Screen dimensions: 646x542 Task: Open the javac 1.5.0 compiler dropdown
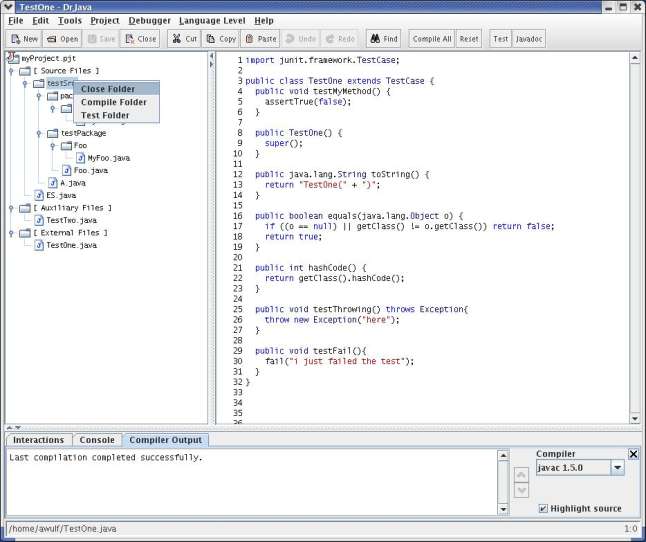618,468
